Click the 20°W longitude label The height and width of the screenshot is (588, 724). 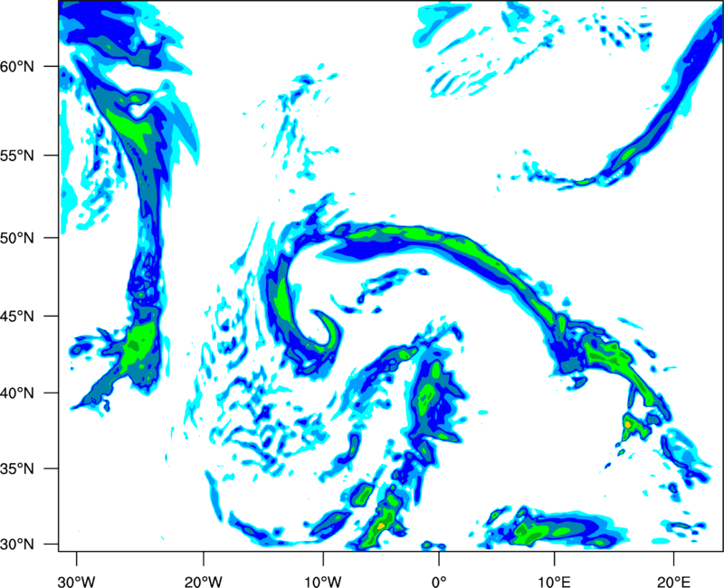(x=204, y=582)
